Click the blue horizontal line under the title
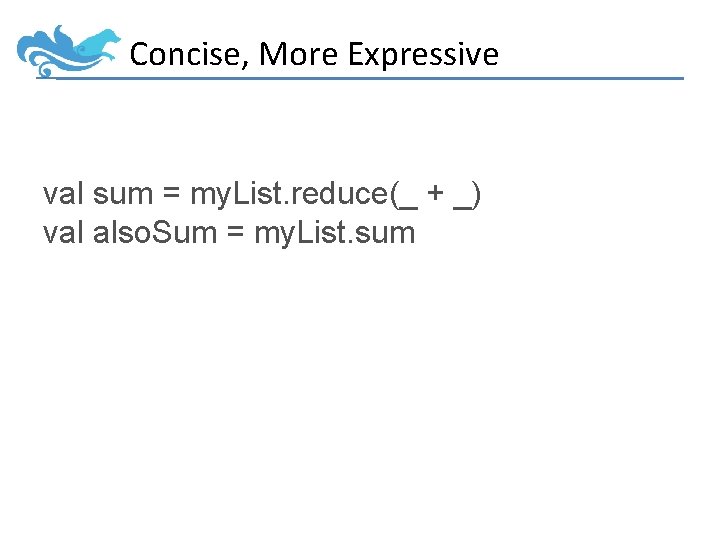 tap(400, 78)
